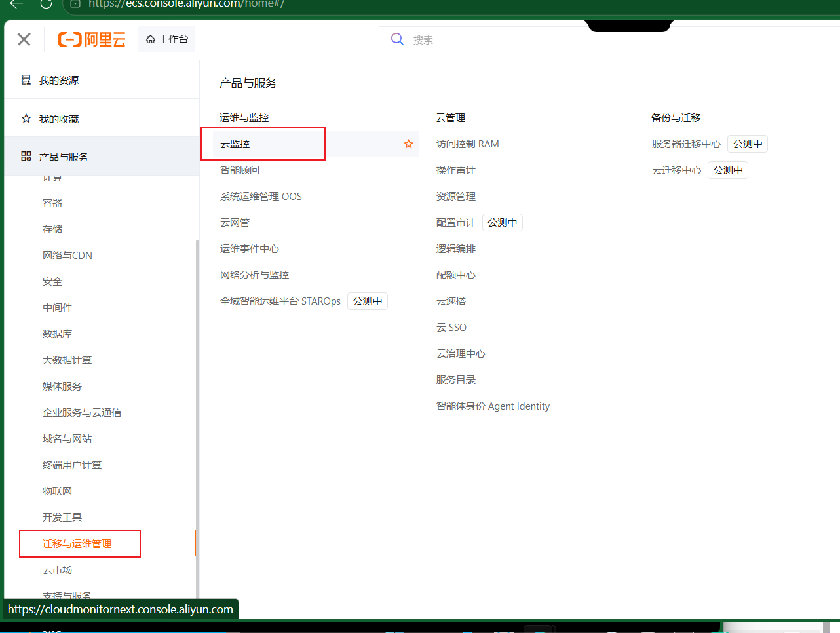840x633 pixels.
Task: Click the search magnifier icon
Action: 397,39
